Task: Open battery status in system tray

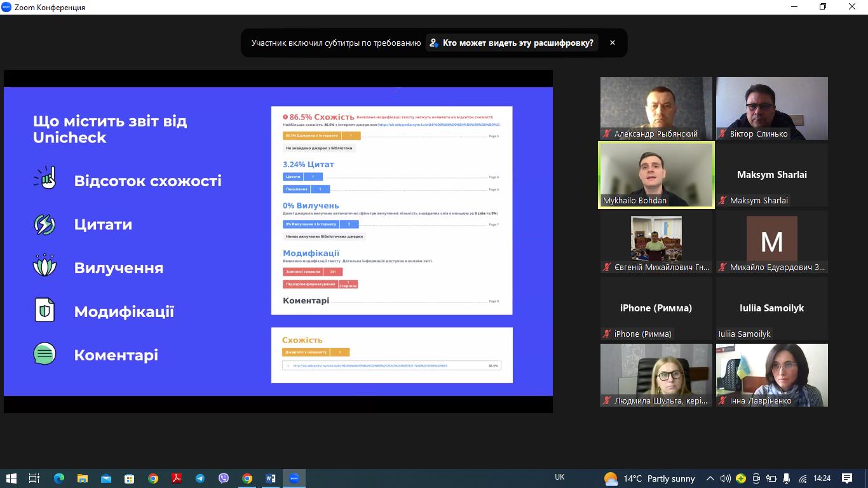Action: pos(771,478)
